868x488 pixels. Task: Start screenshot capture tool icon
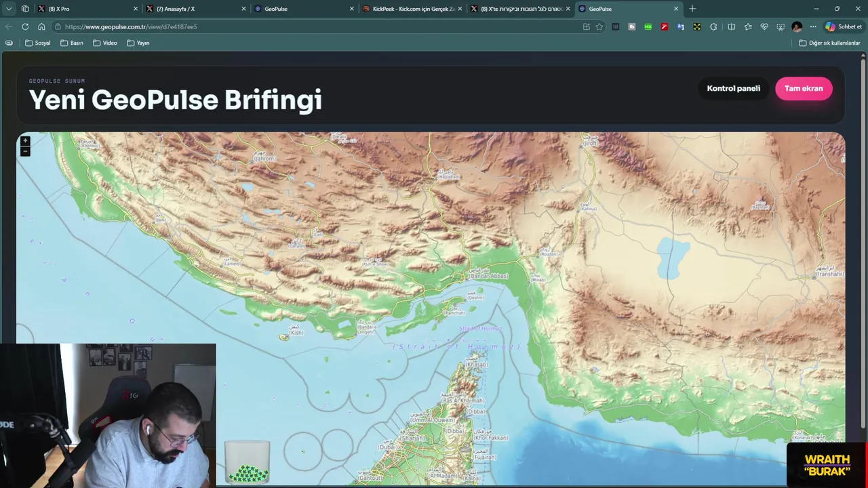tap(781, 26)
